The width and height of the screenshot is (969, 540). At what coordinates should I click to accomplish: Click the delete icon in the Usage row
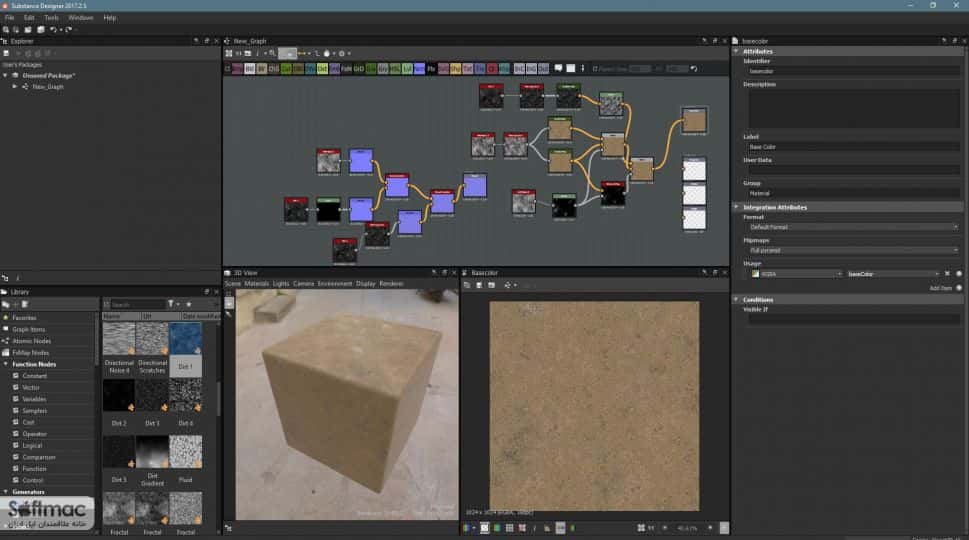click(947, 274)
